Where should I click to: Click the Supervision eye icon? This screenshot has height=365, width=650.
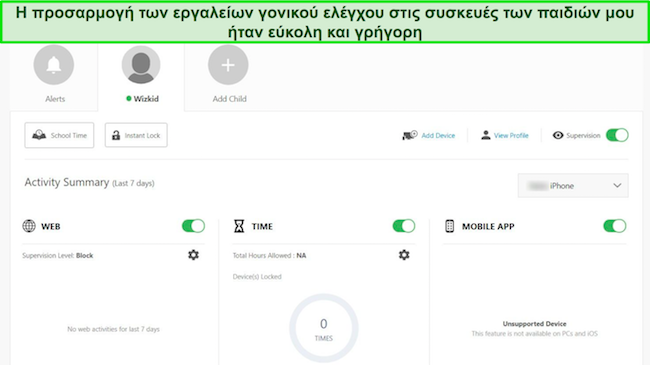pyautogui.click(x=558, y=135)
